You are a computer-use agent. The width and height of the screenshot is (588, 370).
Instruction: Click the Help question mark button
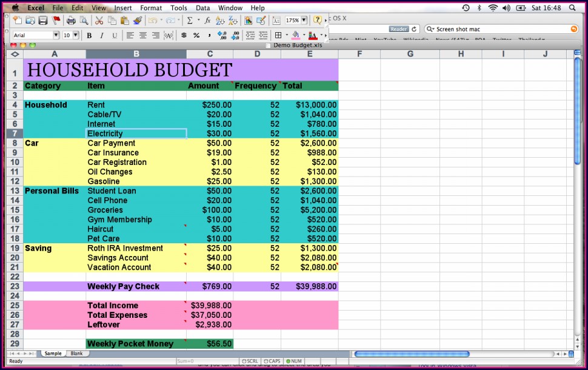point(318,20)
